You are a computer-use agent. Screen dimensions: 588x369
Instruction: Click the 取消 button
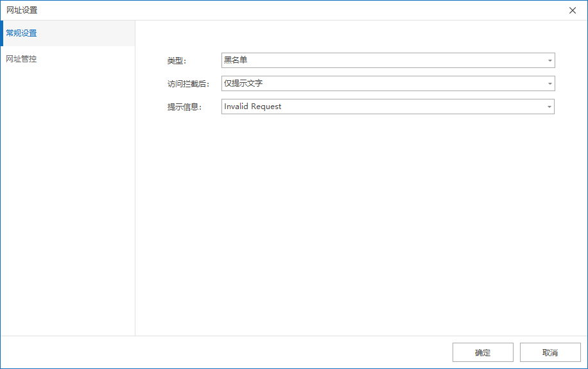click(x=550, y=352)
